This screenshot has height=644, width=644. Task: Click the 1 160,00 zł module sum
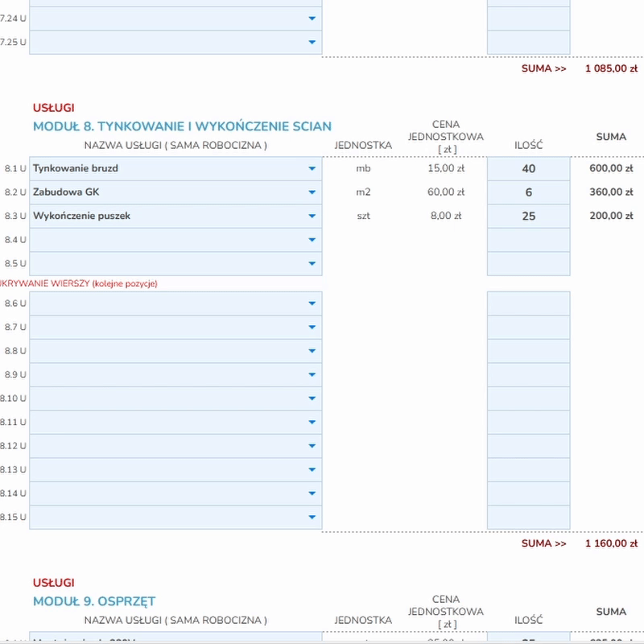click(605, 543)
